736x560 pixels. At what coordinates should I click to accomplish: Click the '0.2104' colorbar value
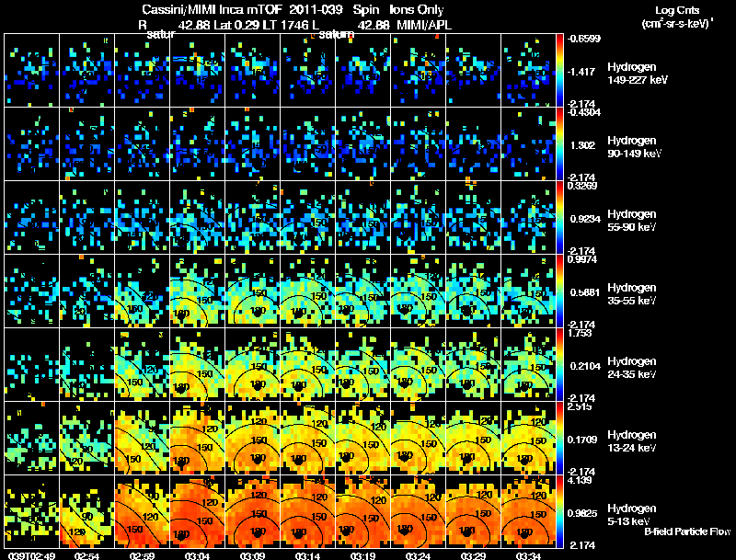tap(585, 366)
